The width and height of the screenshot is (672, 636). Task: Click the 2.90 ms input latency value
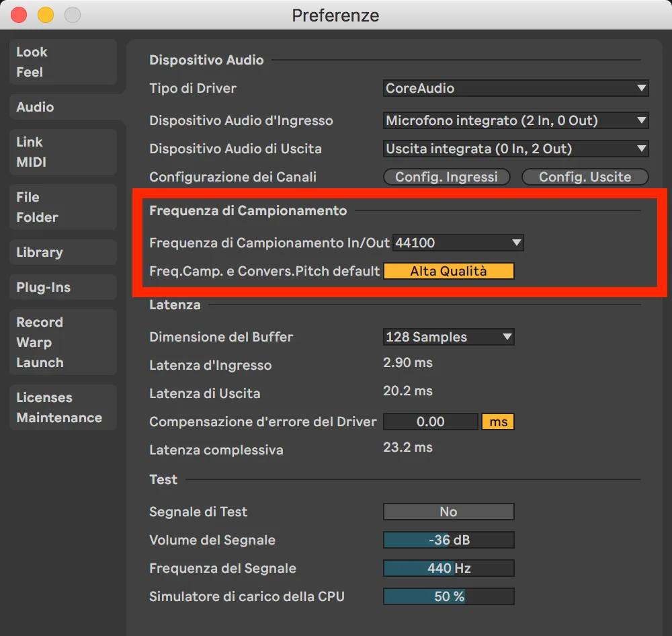pos(408,363)
